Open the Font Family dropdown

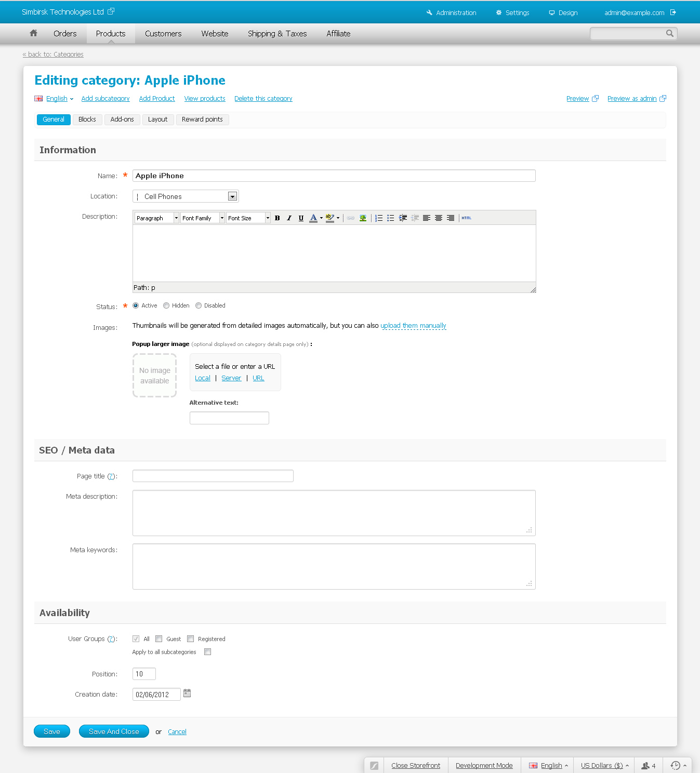[203, 218]
